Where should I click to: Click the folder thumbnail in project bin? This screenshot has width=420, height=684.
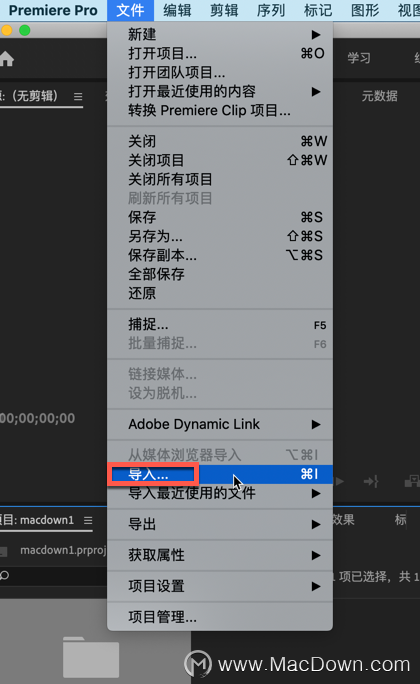[91, 657]
